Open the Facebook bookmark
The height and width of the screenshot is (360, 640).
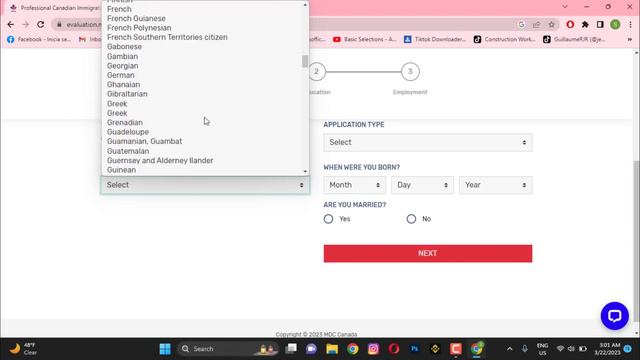click(x=39, y=40)
